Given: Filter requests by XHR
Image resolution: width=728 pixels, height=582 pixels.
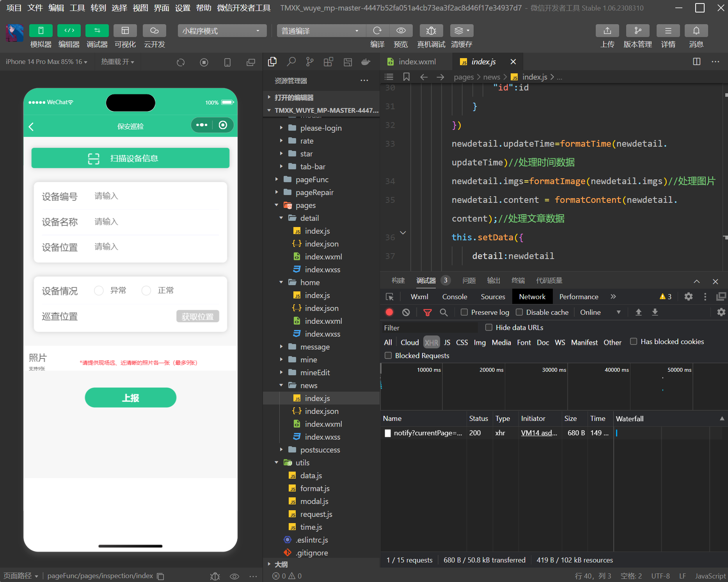Looking at the screenshot, I should pyautogui.click(x=431, y=342).
